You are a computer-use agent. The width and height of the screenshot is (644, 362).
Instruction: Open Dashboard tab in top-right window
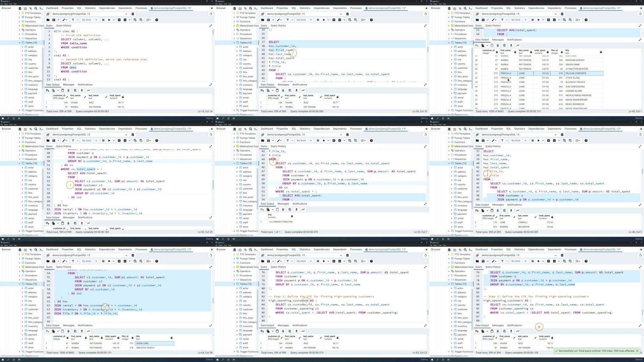click(481, 8)
